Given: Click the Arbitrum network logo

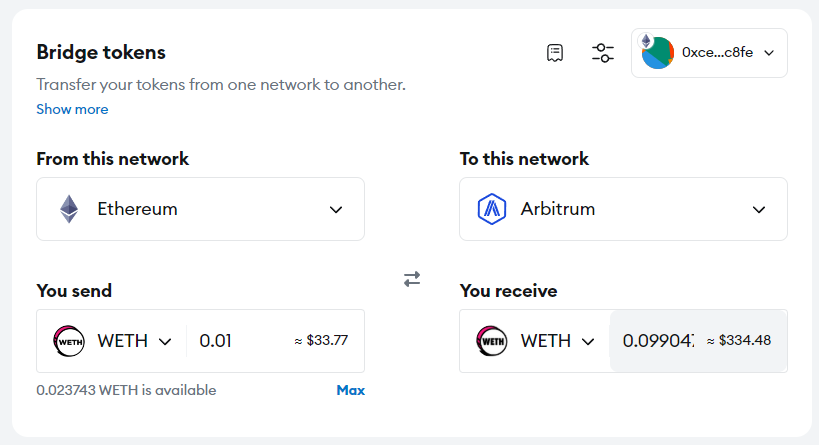Looking at the screenshot, I should click(x=492, y=209).
